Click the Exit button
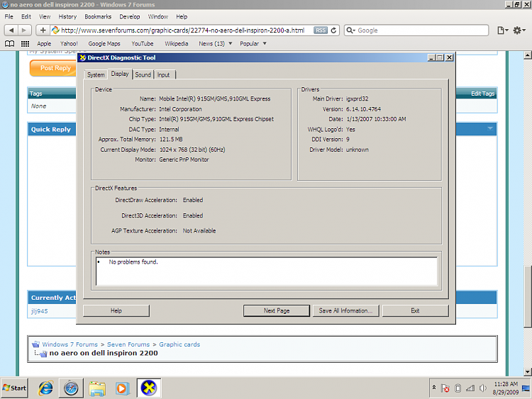Viewport: 532px width, 399px height. point(415,310)
